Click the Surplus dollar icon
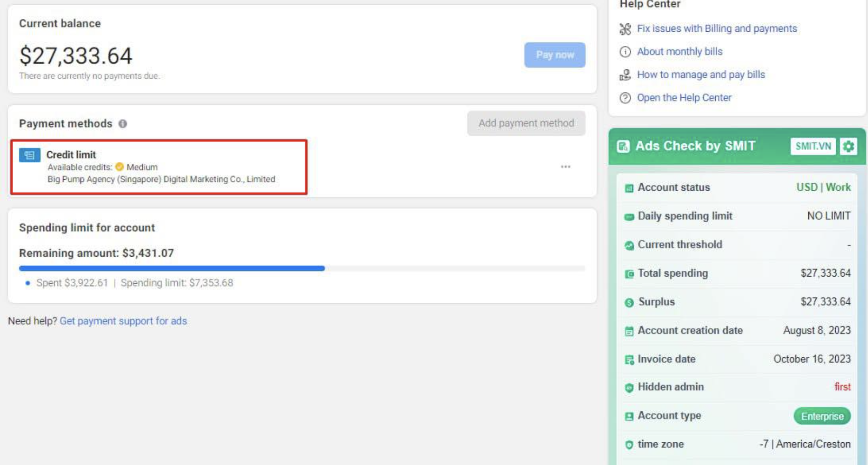Screen dimensions: 868x465 pyautogui.click(x=629, y=303)
